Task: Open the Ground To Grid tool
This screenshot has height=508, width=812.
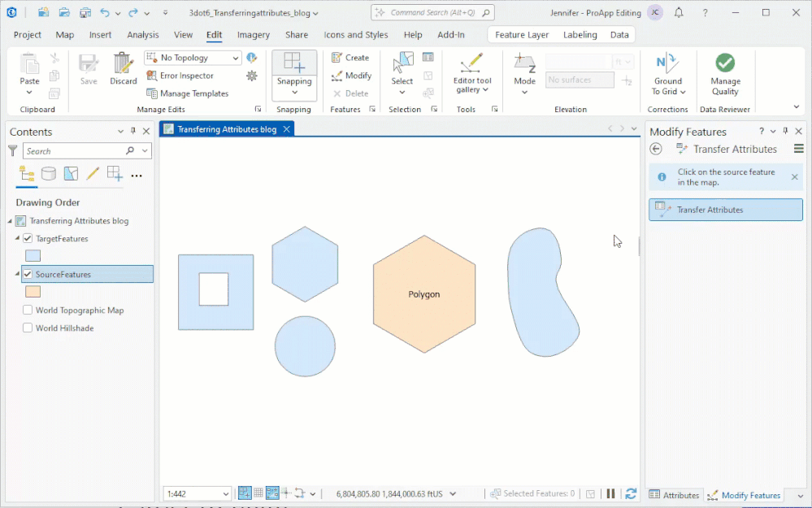Action: [x=667, y=72]
